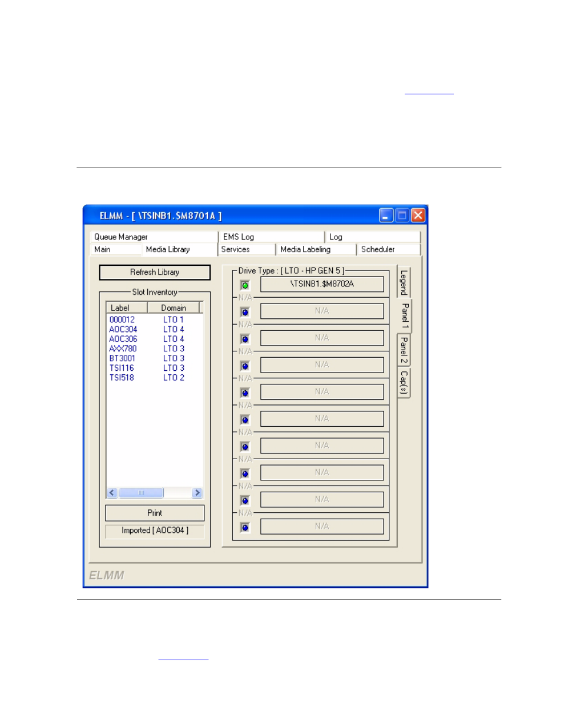Click the green drive status indicator for \TSINB1.$M8702A

245,285
